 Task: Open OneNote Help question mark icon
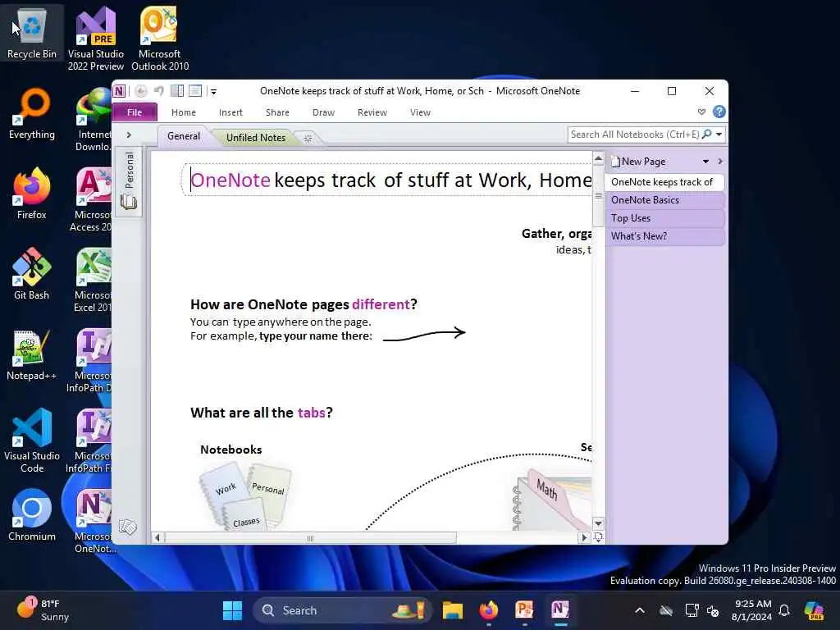(x=719, y=112)
